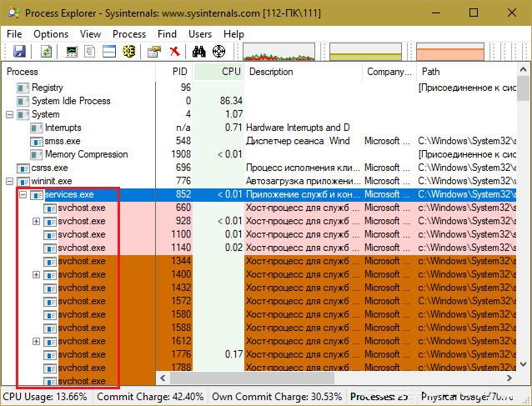
Task: Select the System Idle Process row
Action: 259,101
